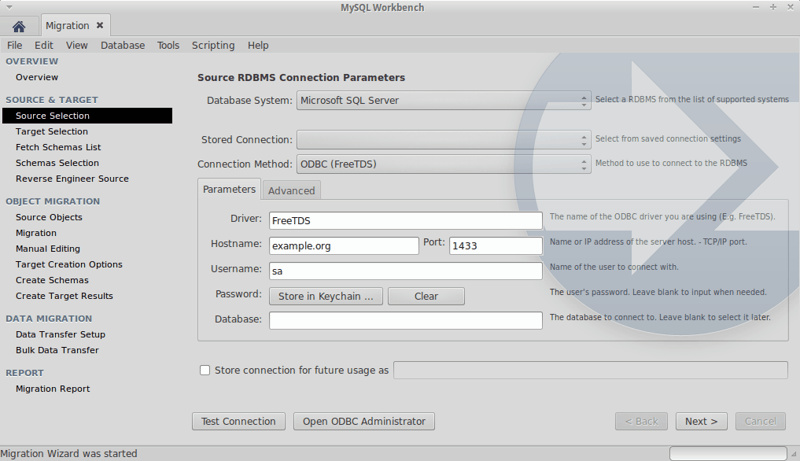800x461 pixels.
Task: Click the Test Connection button
Action: pyautogui.click(x=238, y=421)
